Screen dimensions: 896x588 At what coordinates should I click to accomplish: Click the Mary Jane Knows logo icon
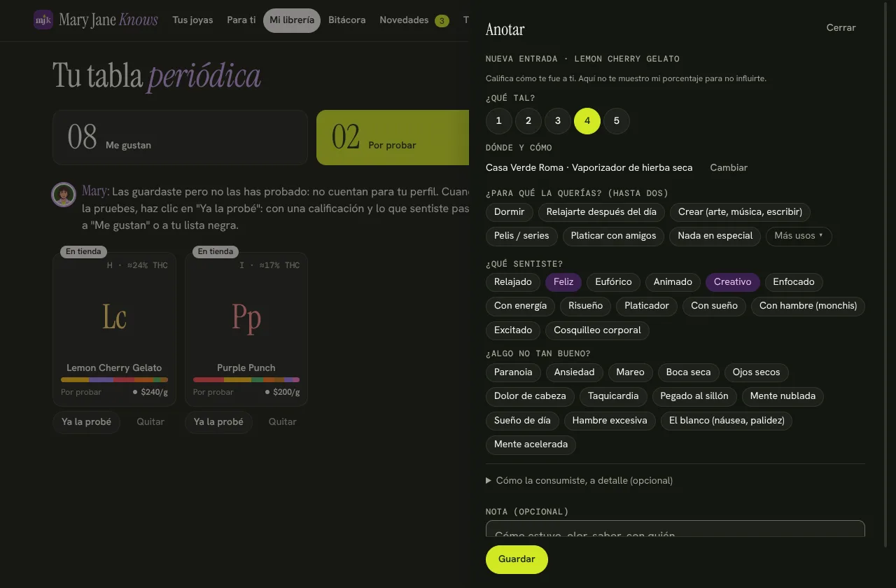coord(43,20)
